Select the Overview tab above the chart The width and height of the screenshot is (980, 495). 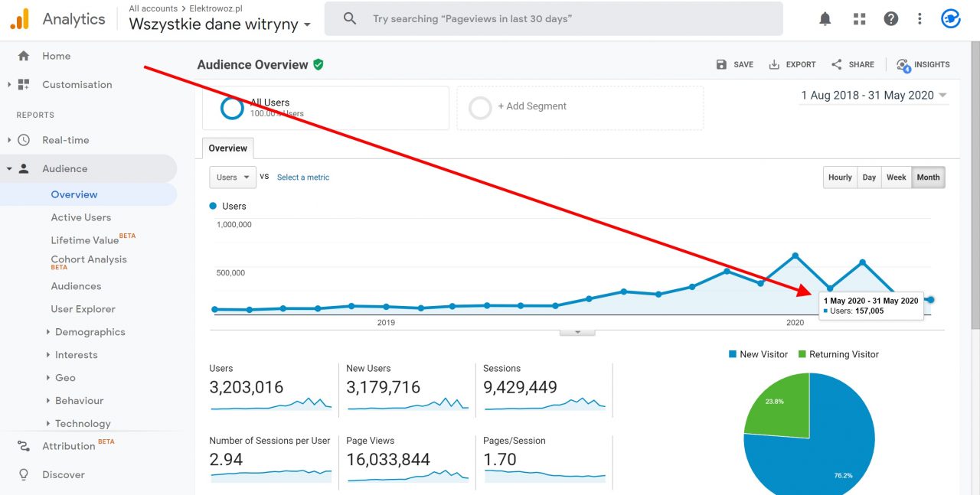(x=228, y=148)
